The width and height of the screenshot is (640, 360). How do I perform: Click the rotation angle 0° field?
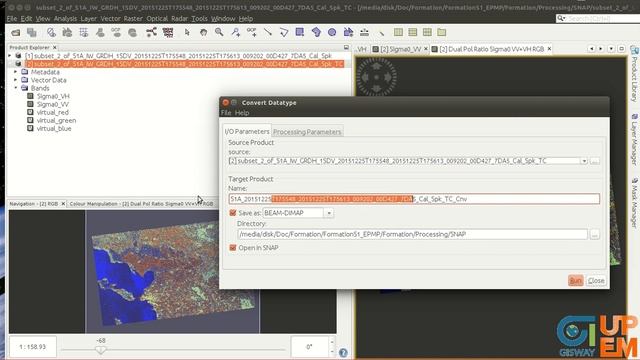[309, 347]
